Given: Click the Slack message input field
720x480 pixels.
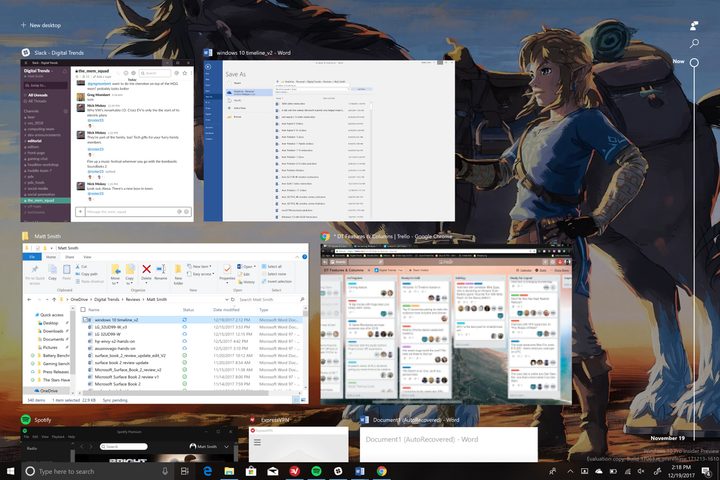Looking at the screenshot, I should coord(132,212).
